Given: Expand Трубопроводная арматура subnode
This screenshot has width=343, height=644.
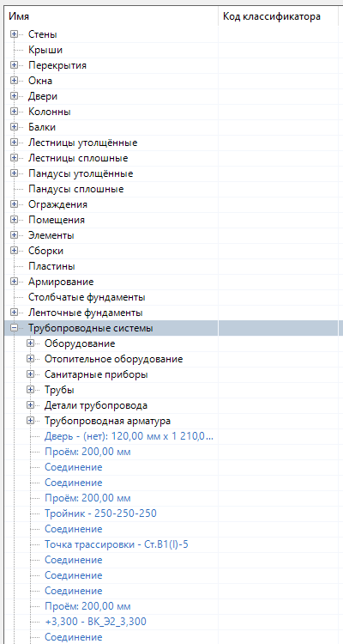Looking at the screenshot, I should click(30, 421).
